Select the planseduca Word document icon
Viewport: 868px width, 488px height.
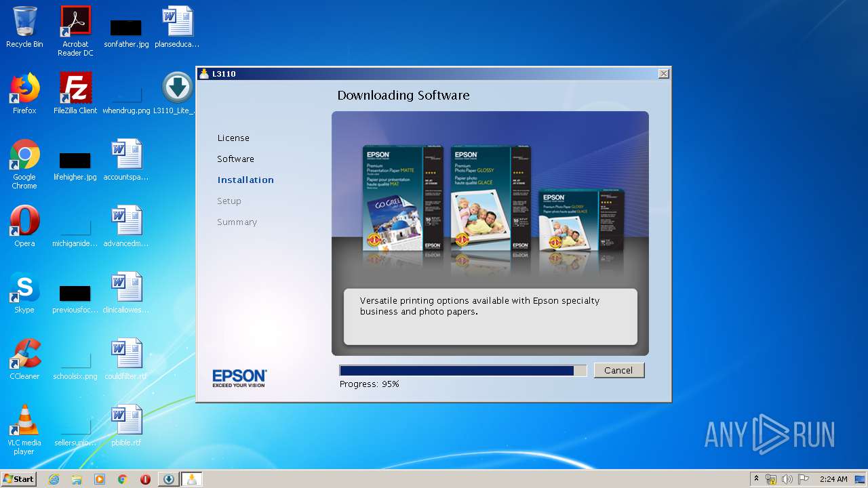coord(177,27)
